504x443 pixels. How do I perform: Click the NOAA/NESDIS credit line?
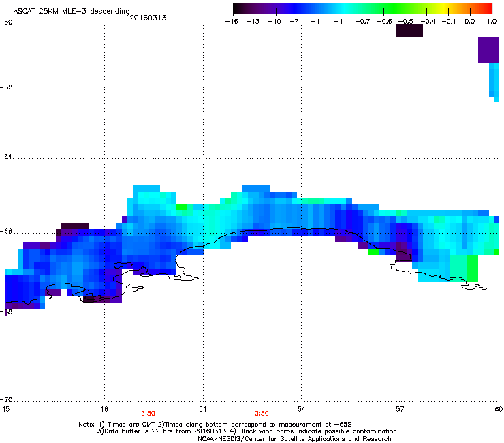(x=294, y=439)
